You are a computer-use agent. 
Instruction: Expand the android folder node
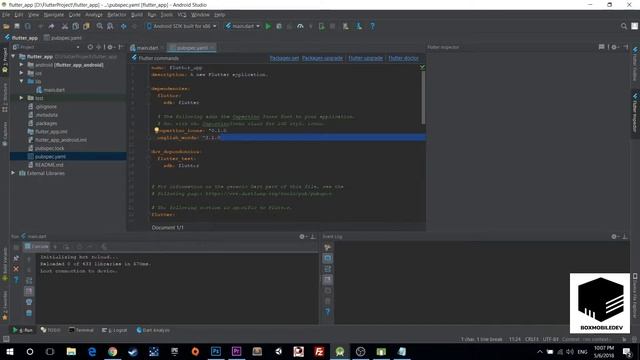pos(21,65)
